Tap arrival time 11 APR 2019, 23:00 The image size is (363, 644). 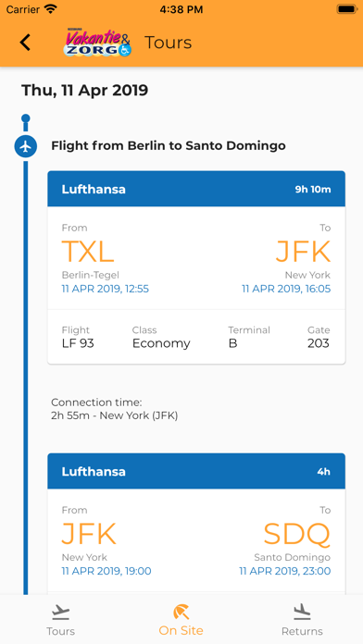pyautogui.click(x=285, y=571)
